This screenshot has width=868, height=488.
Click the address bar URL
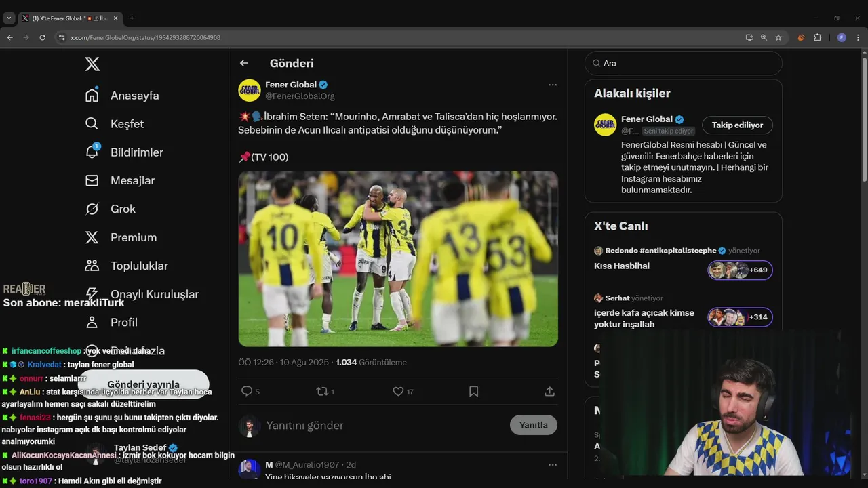(x=146, y=37)
